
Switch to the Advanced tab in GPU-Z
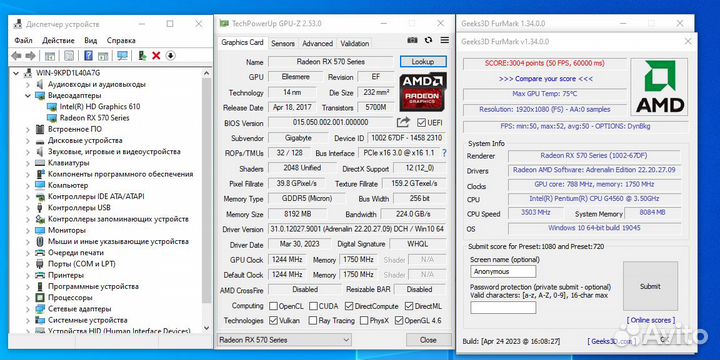(317, 44)
